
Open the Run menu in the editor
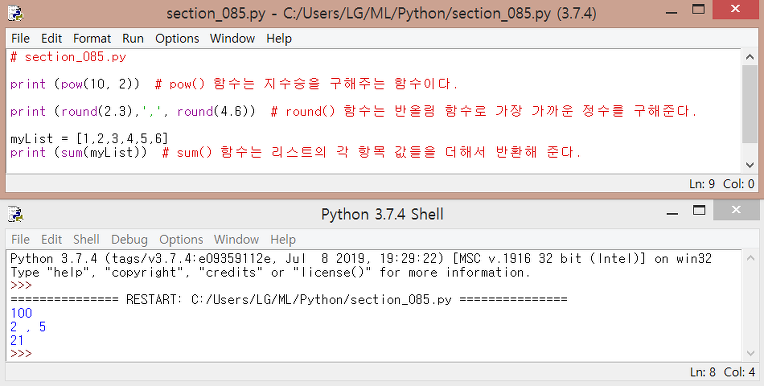tap(133, 39)
